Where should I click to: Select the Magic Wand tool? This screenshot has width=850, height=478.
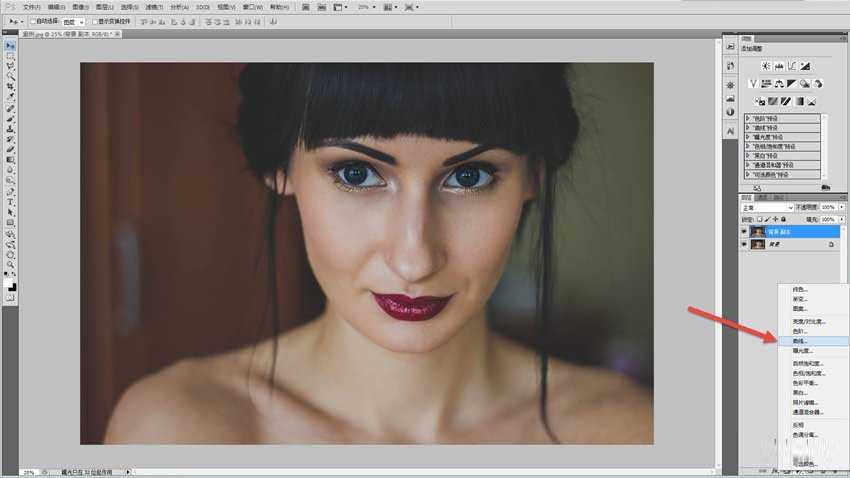10,76
